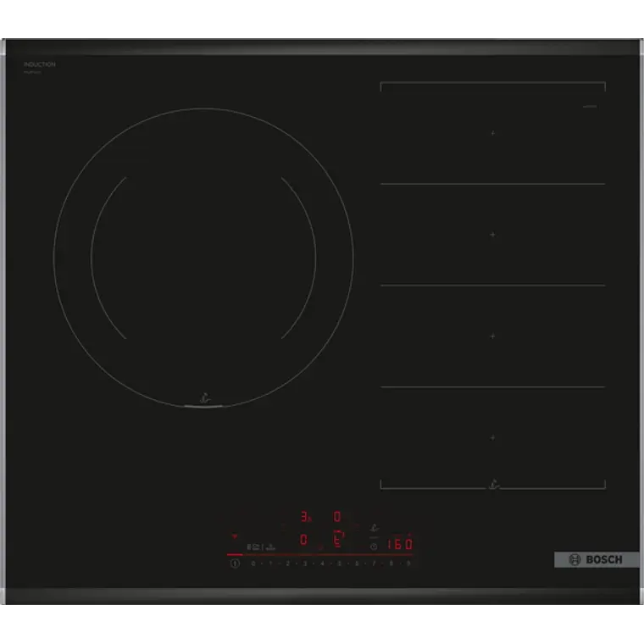The height and width of the screenshot is (644, 644).
Task: Select the third flex zone cross marker
Action: pos(492,336)
